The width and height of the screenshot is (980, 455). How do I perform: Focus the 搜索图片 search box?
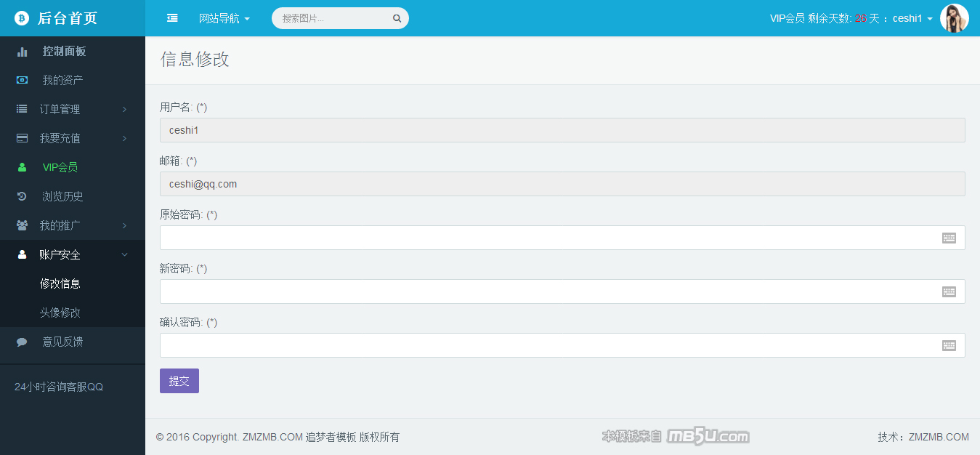click(334, 18)
